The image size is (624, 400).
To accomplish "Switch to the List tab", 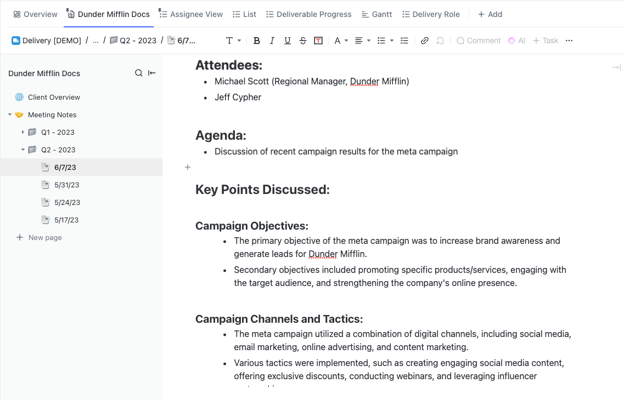I will (x=244, y=14).
